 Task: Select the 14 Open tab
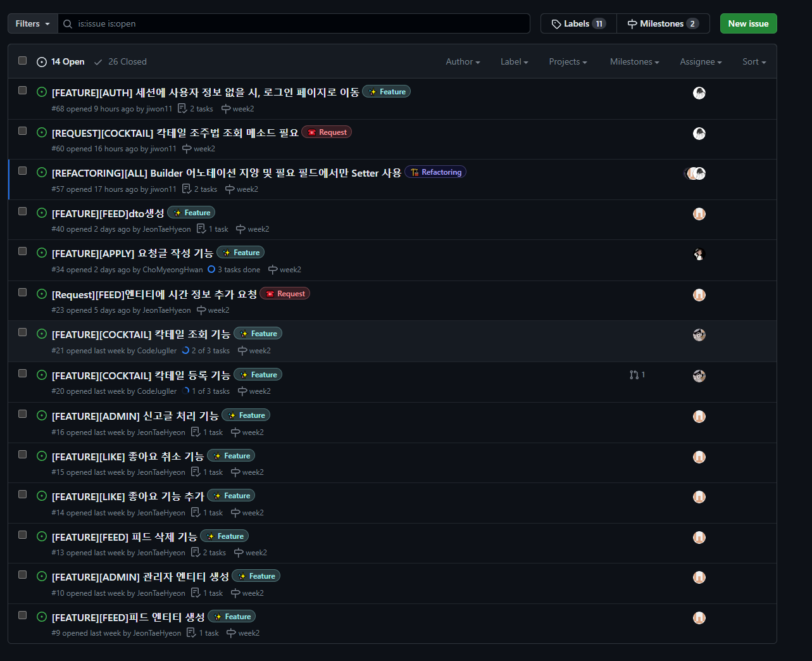pyautogui.click(x=60, y=61)
